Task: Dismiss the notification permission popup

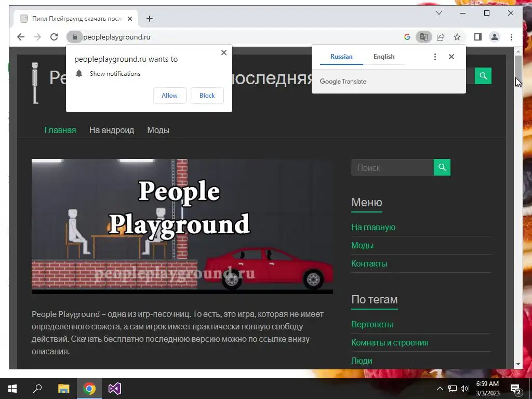Action: click(x=223, y=52)
